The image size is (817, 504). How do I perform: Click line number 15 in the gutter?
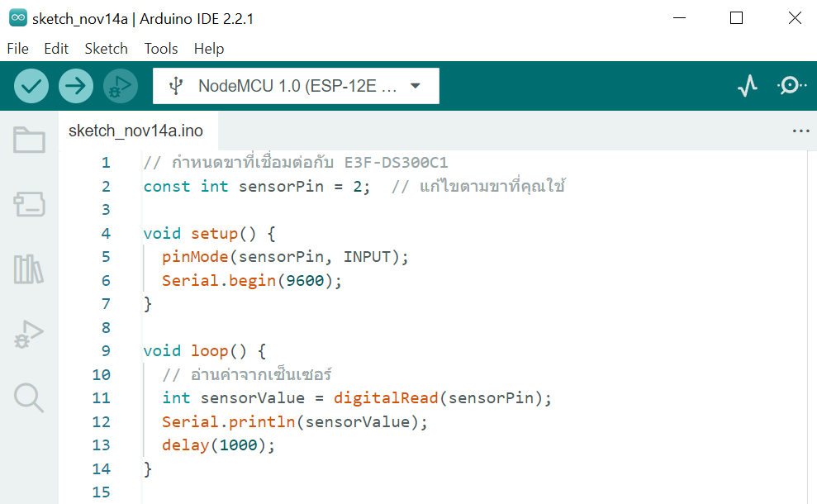point(101,492)
